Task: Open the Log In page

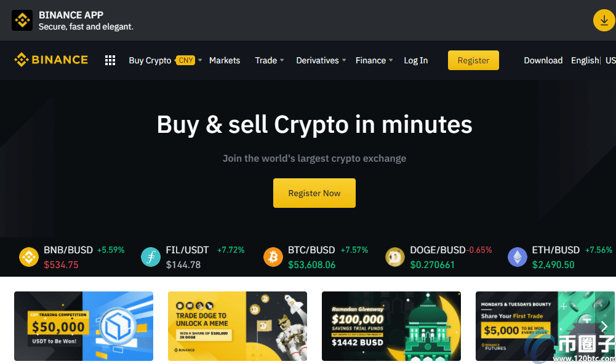Action: [415, 60]
